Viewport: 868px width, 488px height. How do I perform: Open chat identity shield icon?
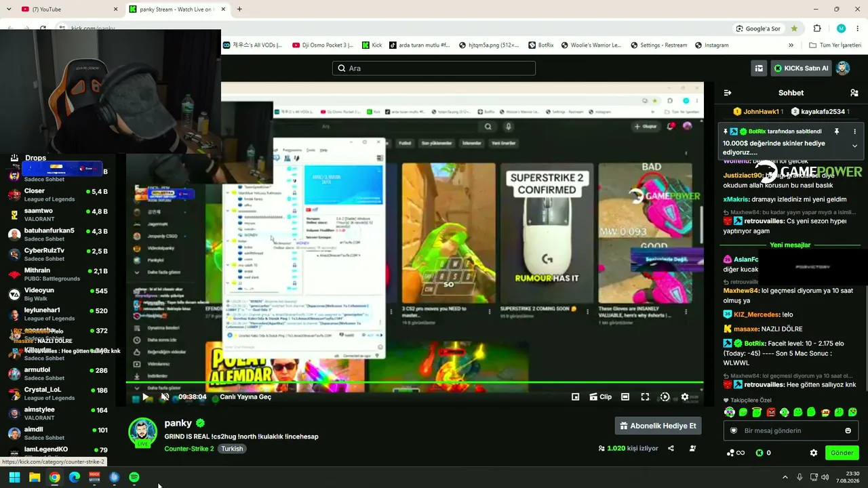733,430
